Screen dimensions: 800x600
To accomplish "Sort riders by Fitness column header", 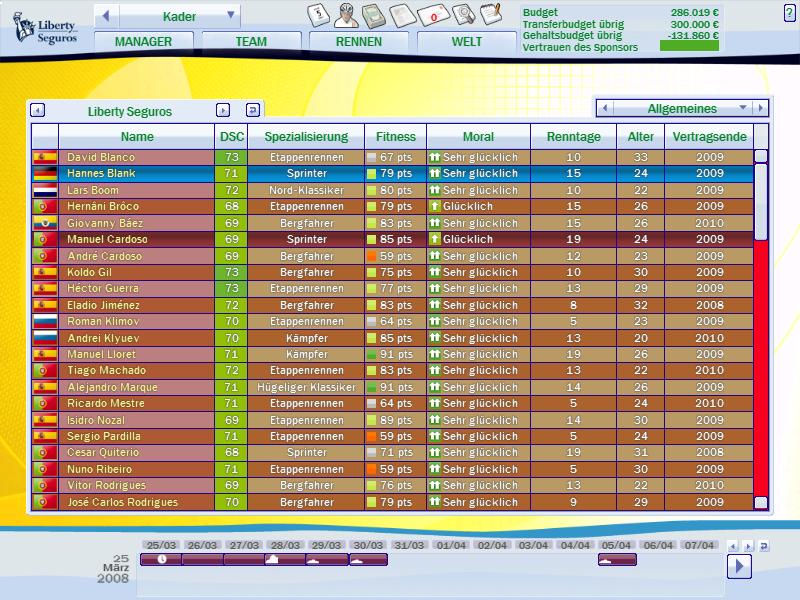I will (396, 137).
